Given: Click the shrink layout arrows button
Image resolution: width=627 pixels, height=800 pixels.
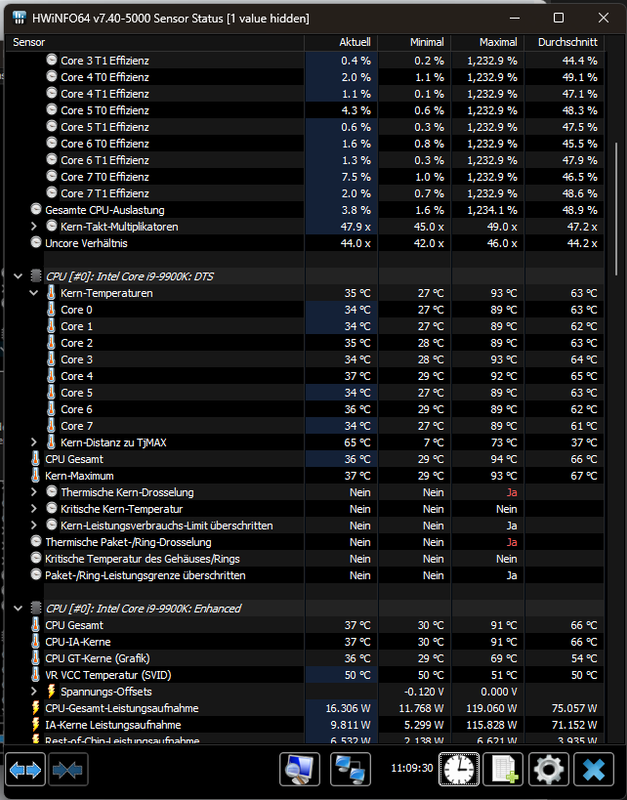Looking at the screenshot, I should tap(68, 769).
